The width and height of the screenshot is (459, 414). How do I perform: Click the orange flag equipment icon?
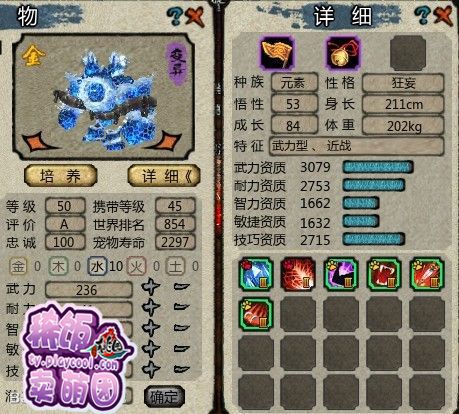click(277, 53)
